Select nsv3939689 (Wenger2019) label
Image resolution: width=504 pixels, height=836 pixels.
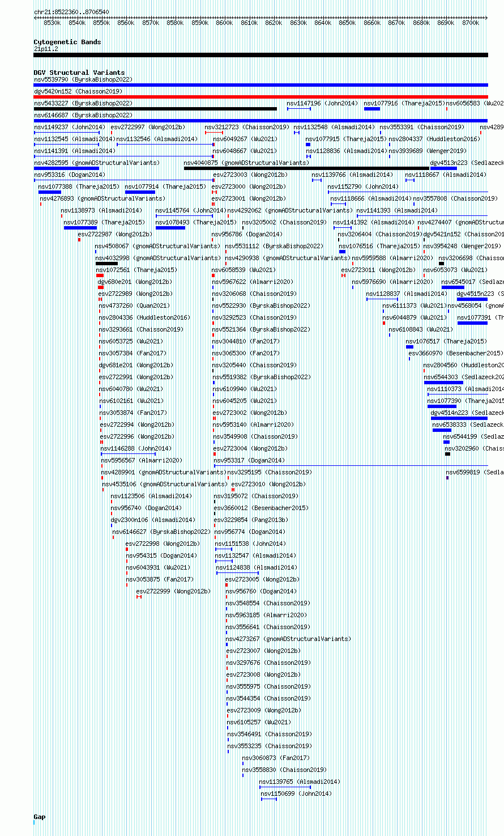coord(428,151)
